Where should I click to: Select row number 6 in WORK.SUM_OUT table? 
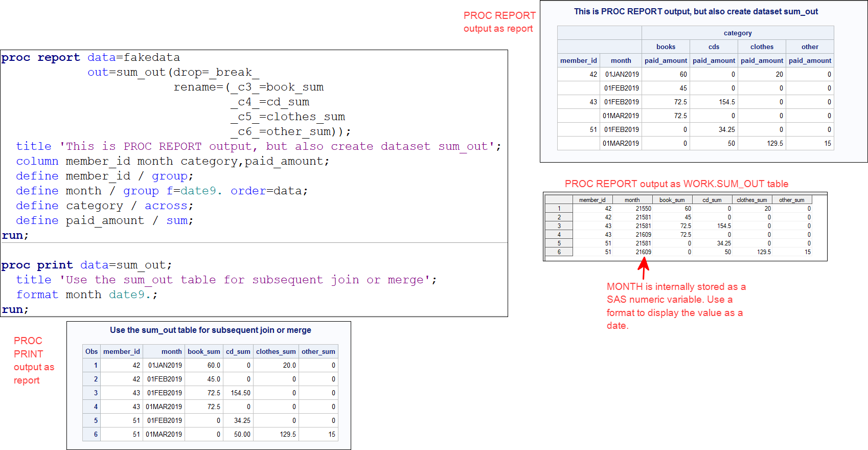(559, 252)
